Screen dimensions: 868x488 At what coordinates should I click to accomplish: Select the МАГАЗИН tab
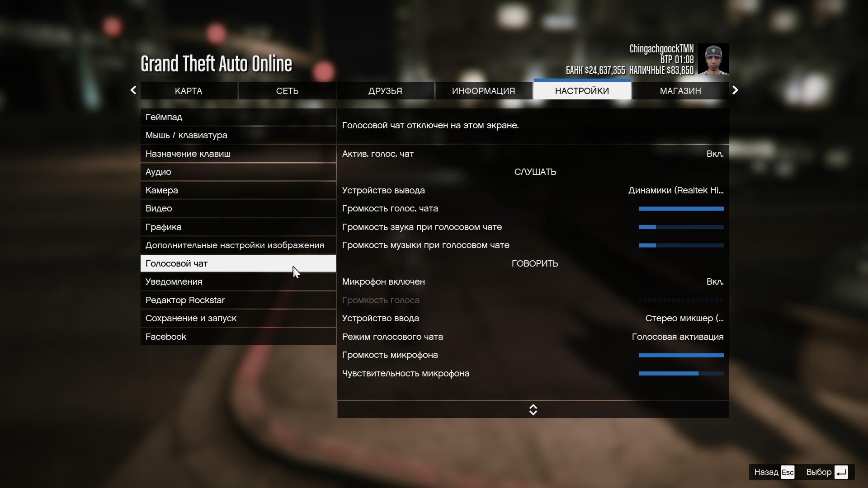coord(680,90)
